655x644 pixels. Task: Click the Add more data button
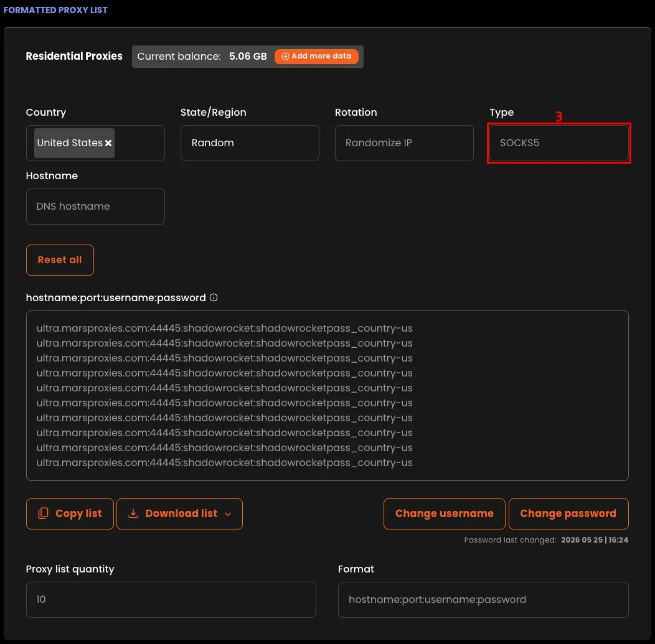[316, 57]
